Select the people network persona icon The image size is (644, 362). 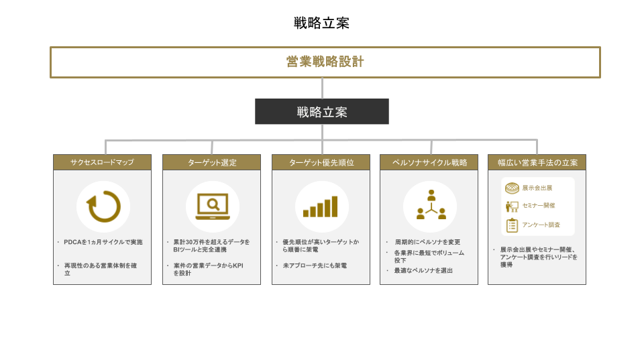point(430,206)
